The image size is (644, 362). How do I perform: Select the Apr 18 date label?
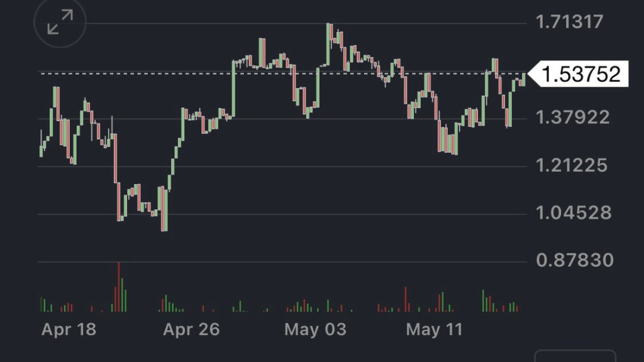(x=69, y=329)
